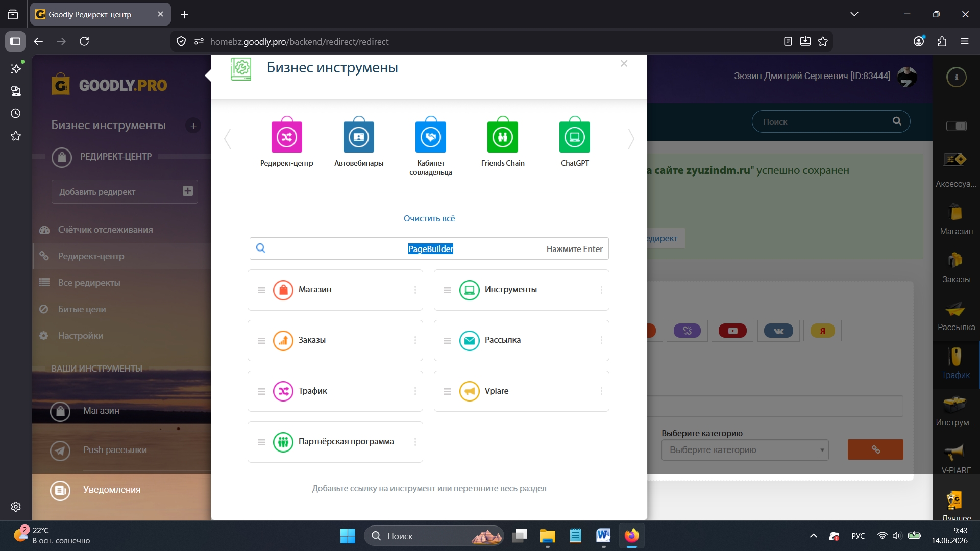This screenshot has height=551, width=980.
Task: Click the Очистить всё link
Action: tap(429, 218)
